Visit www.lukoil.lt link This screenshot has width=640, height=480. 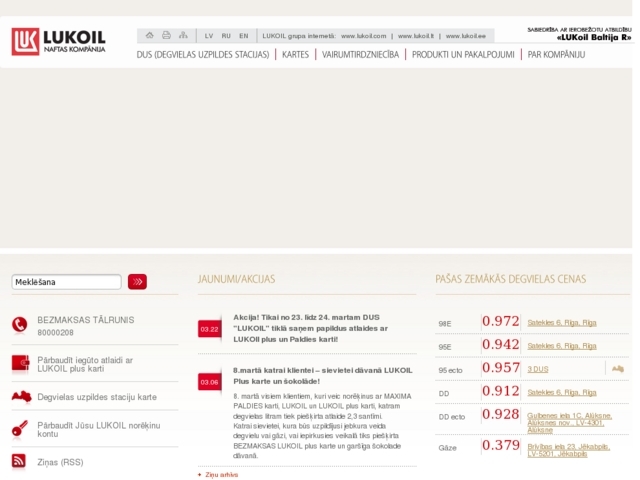[x=416, y=36]
